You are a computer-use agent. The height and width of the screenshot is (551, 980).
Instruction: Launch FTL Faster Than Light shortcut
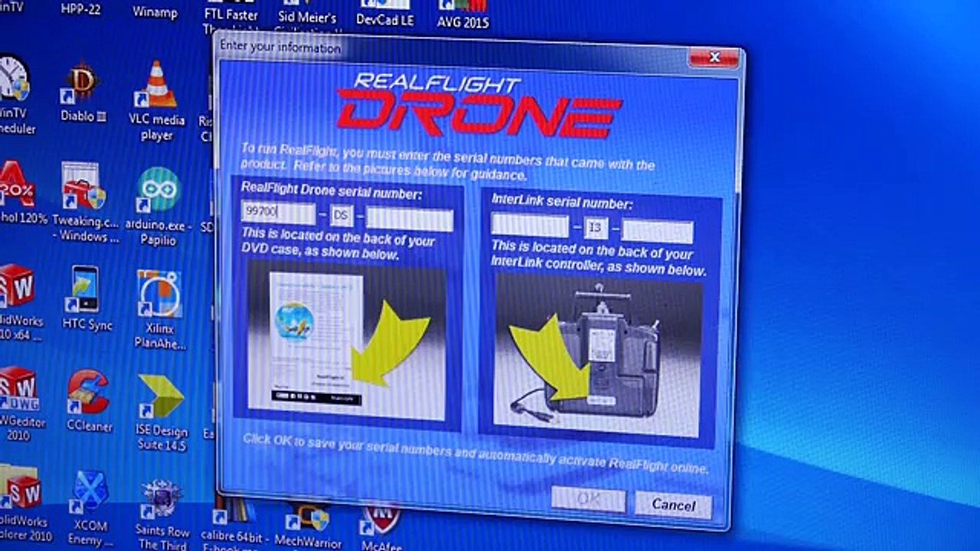[x=230, y=18]
